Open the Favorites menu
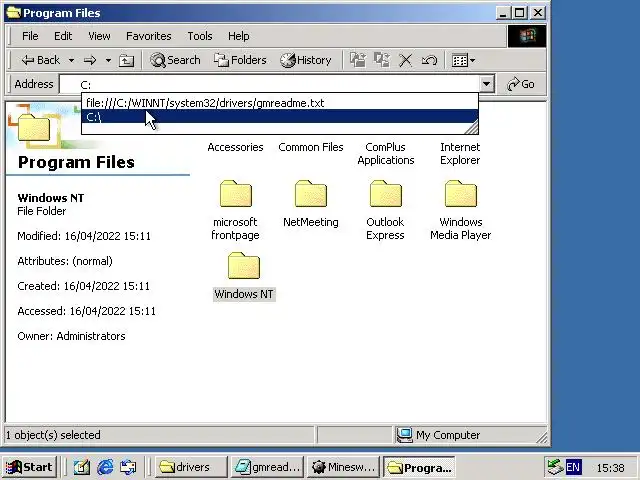The width and height of the screenshot is (640, 480). [149, 36]
